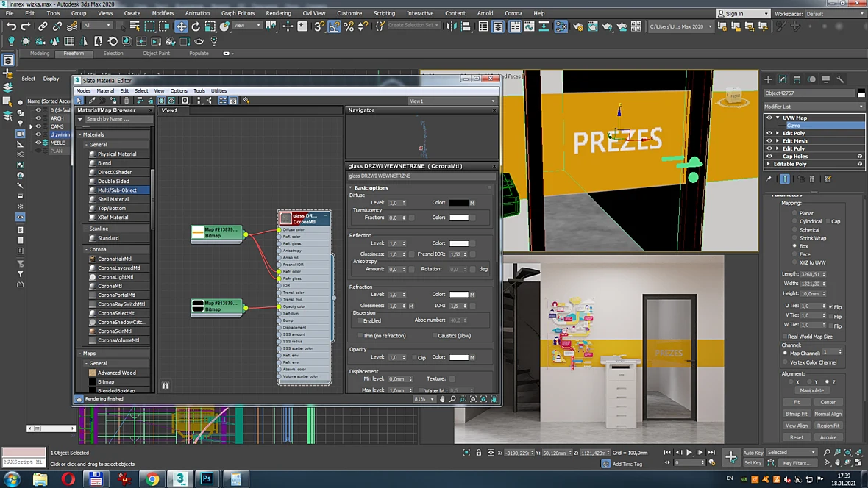
Task: Activate the Select and Link tool
Action: (43, 26)
